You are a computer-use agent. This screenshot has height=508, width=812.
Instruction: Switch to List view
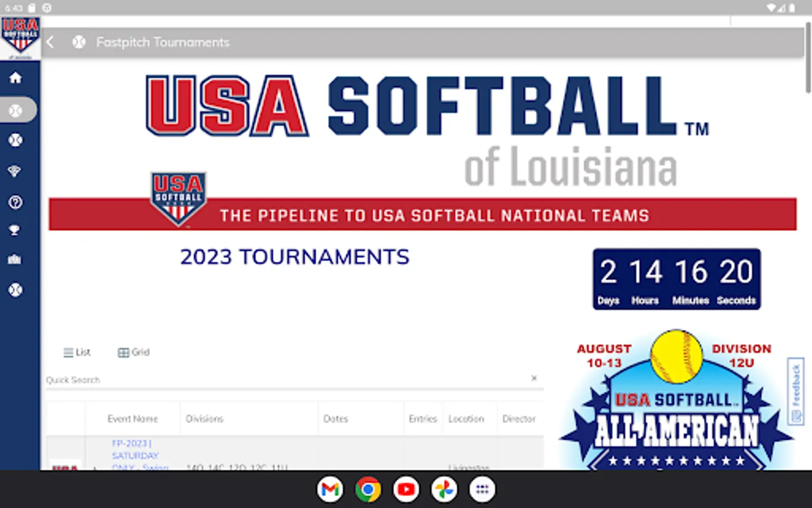click(77, 352)
